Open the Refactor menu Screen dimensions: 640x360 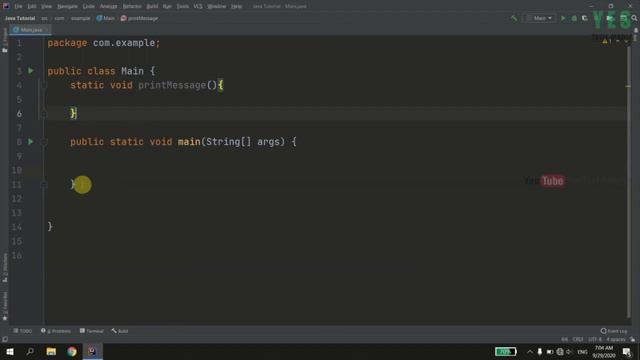pyautogui.click(x=132, y=6)
